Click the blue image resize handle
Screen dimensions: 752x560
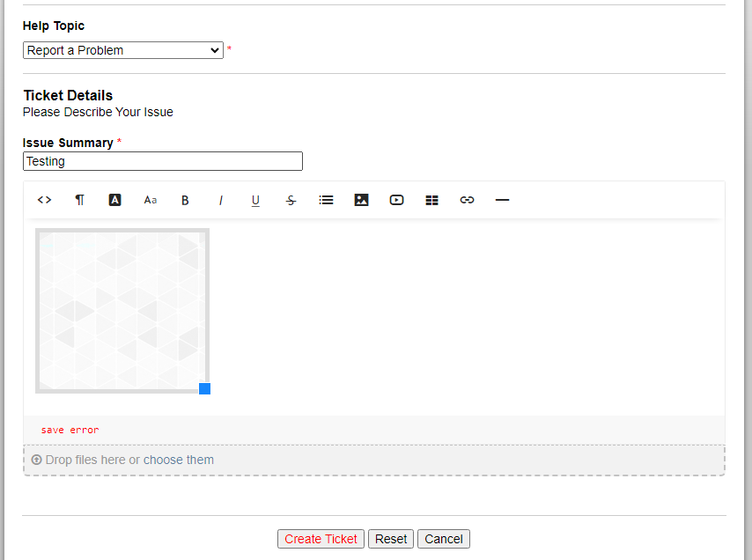(x=205, y=388)
